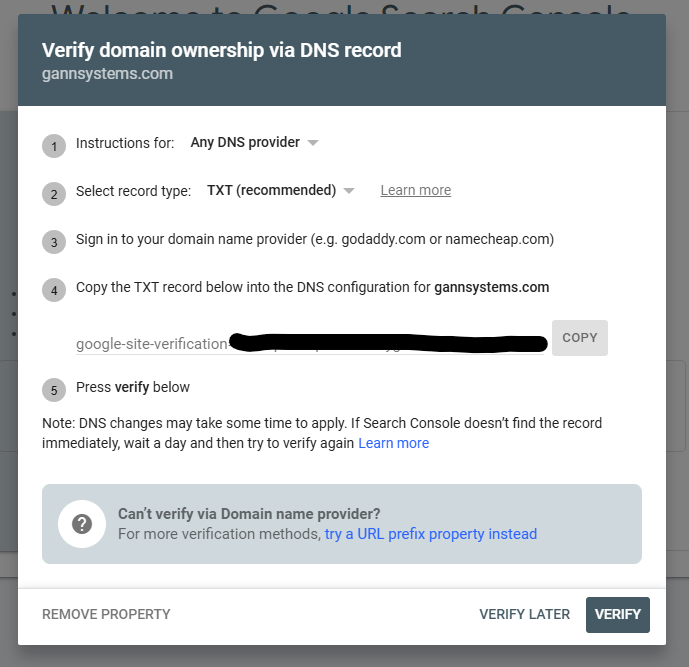The image size is (689, 667).
Task: Click the question mark help icon
Action: [82, 524]
